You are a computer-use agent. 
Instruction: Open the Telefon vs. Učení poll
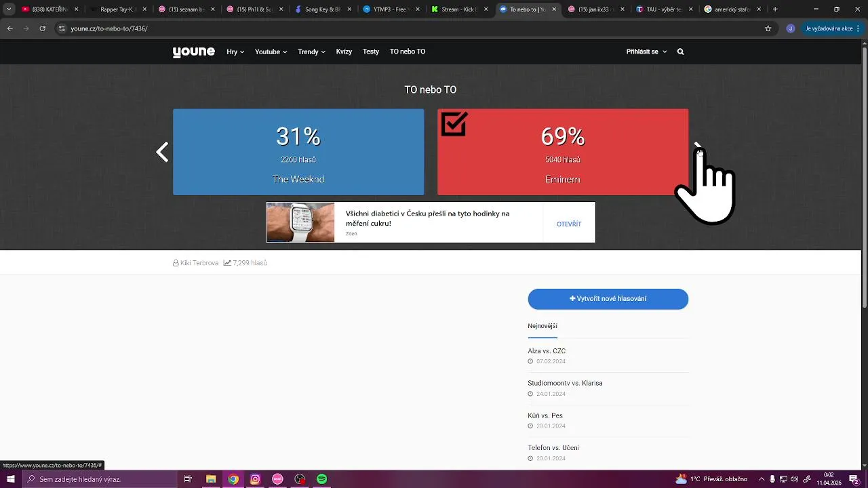(x=553, y=448)
